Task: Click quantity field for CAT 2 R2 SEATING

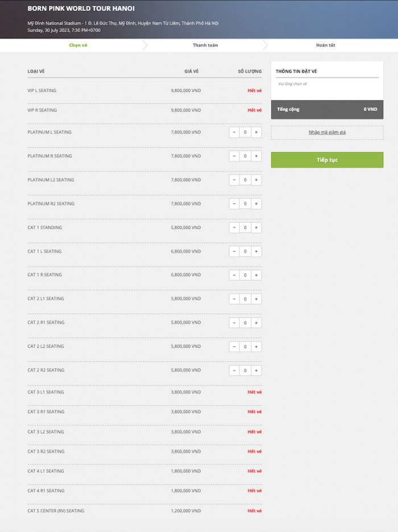Action: (245, 371)
